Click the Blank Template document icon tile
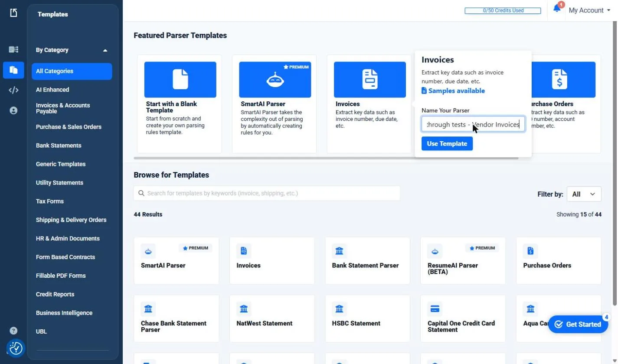The width and height of the screenshot is (618, 364). point(180,79)
